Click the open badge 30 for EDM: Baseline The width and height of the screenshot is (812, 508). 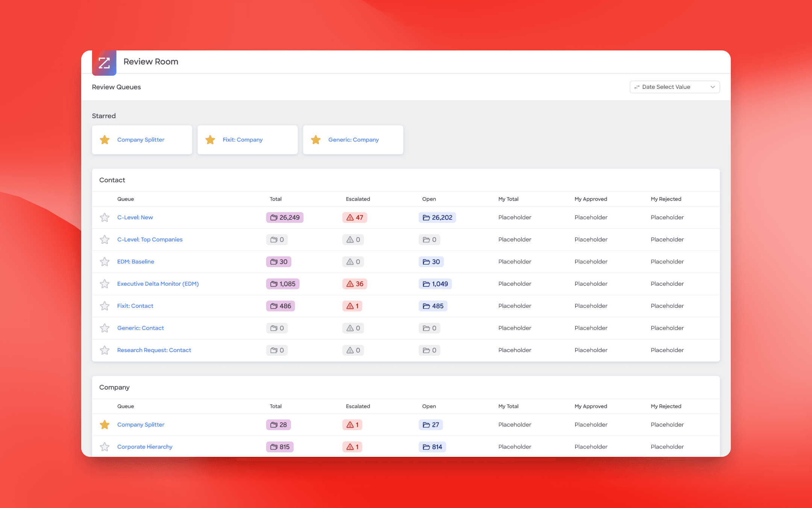(431, 262)
